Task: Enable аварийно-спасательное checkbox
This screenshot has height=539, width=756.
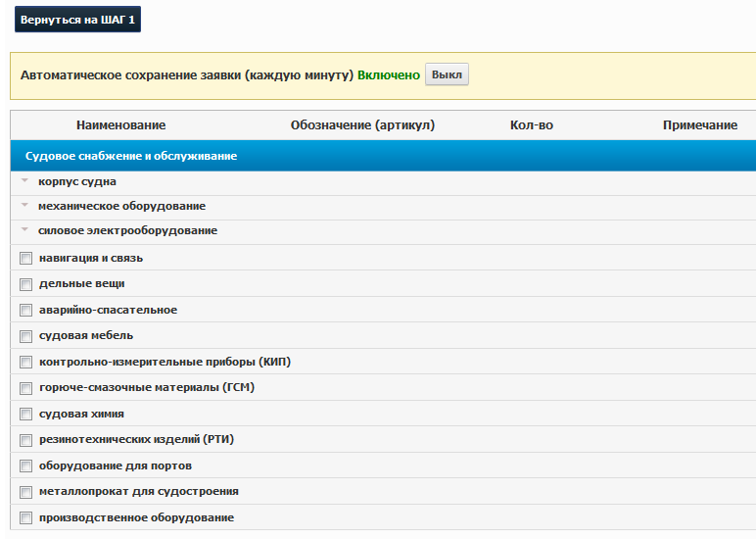Action: point(26,311)
